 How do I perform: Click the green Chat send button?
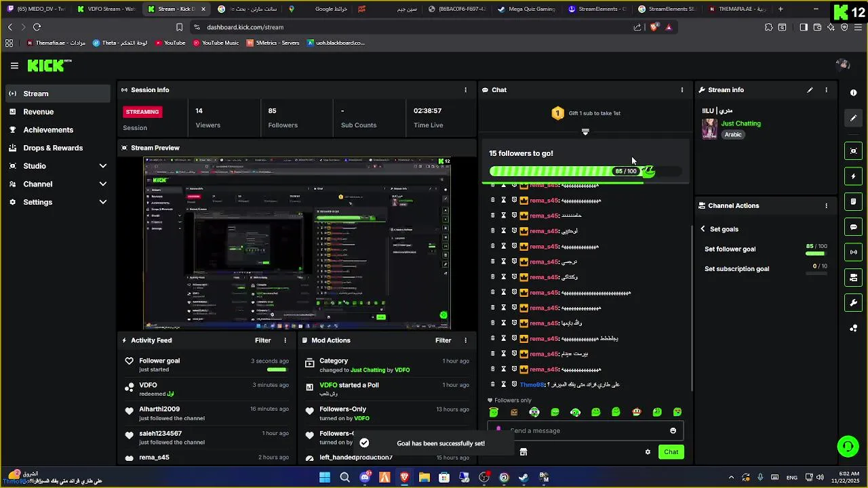point(671,452)
